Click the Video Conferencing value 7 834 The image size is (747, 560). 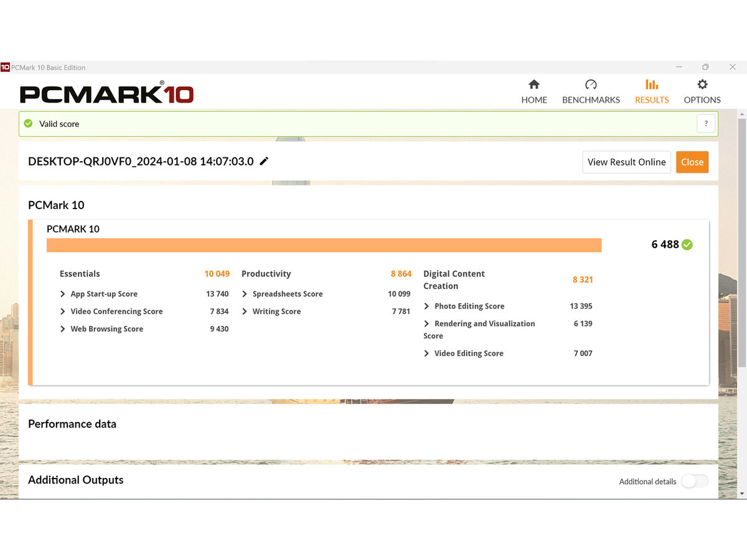219,311
